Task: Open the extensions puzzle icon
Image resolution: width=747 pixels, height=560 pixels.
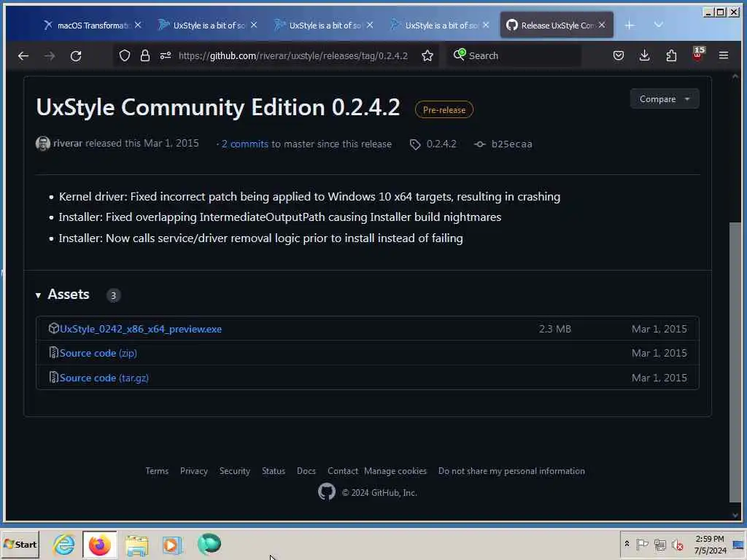Action: tap(671, 55)
